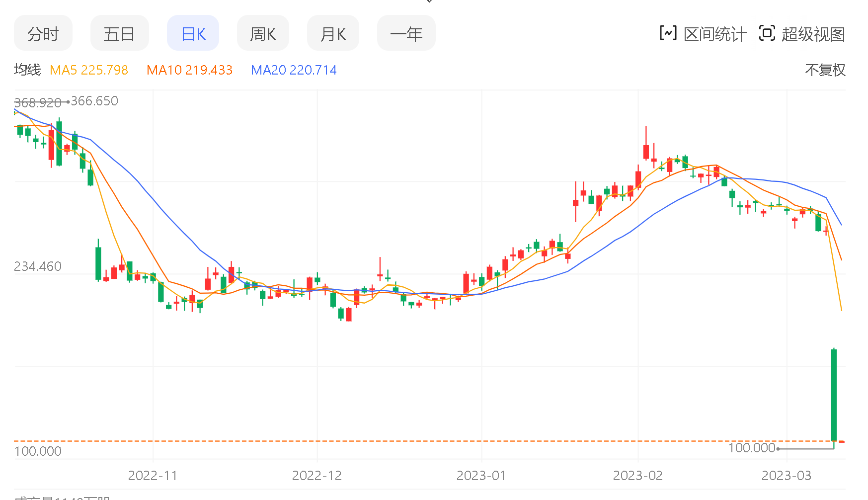Click the 2022-11 date axis label
Viewport: 868px width, 500px height.
pos(153,476)
